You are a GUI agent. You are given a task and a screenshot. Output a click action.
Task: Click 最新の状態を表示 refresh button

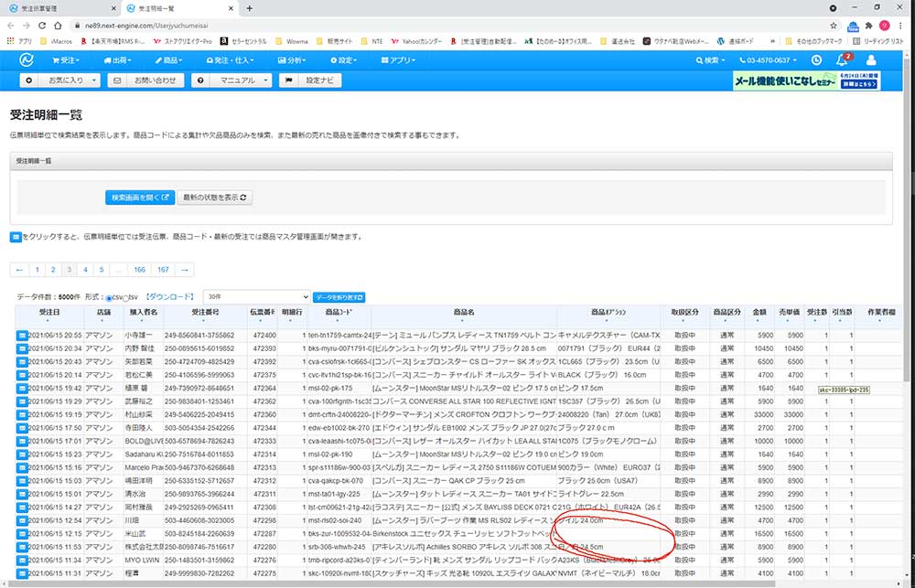coord(215,198)
